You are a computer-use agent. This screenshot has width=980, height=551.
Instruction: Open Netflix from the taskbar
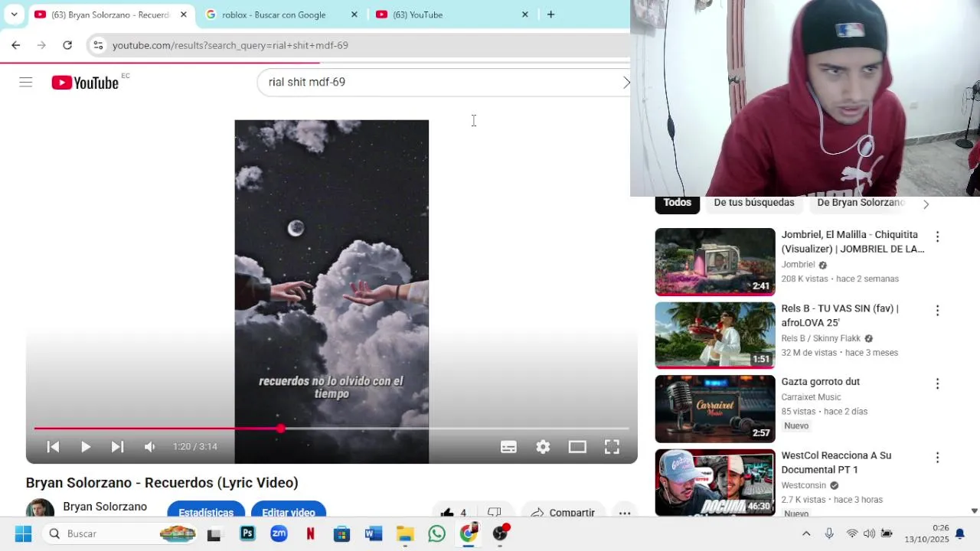311,533
